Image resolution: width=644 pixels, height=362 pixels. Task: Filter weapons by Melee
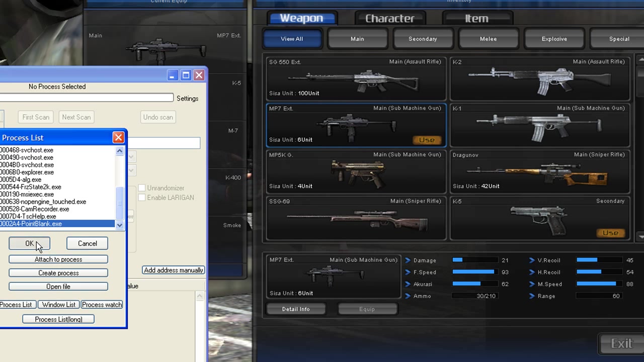[489, 39]
